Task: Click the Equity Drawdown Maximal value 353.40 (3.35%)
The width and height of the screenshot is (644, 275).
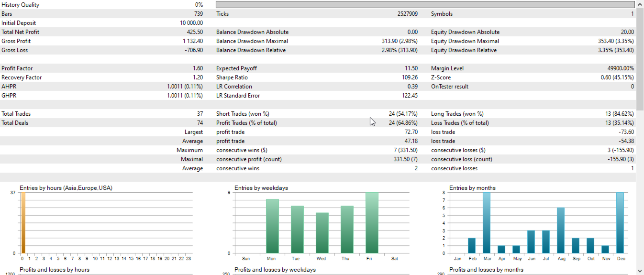Action: tap(616, 41)
